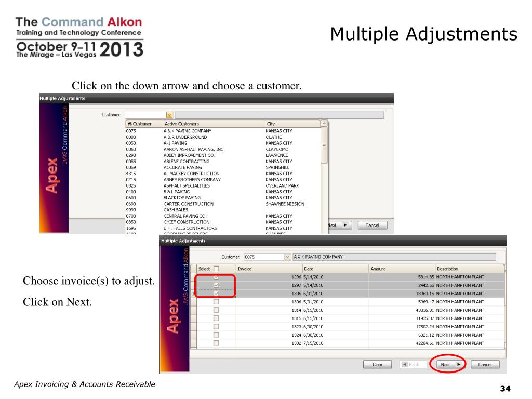Toggle the Select-all checkbox in the header
Image resolution: width=532 pixels, height=399 pixels.
(x=216, y=269)
